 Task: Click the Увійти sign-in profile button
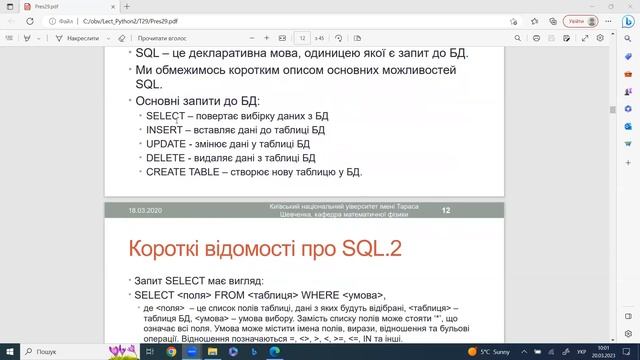point(581,21)
